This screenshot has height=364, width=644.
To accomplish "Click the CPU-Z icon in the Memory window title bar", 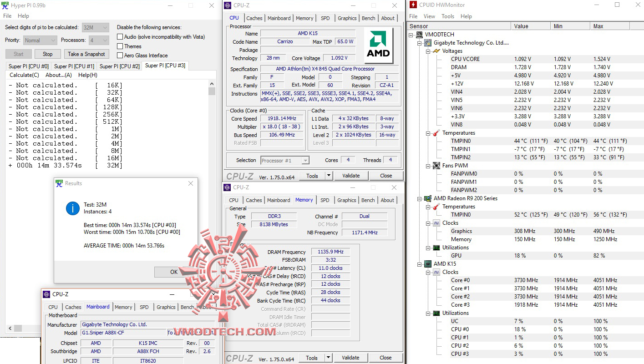I will (x=228, y=187).
